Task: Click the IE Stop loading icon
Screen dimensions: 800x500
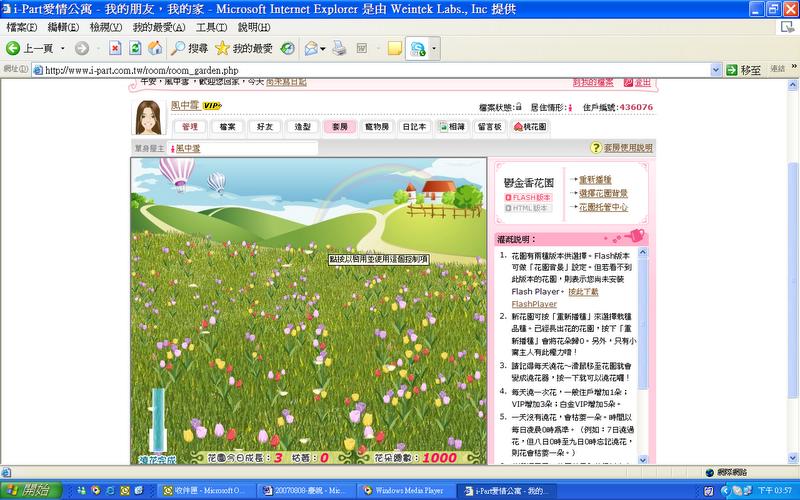Action: 115,48
